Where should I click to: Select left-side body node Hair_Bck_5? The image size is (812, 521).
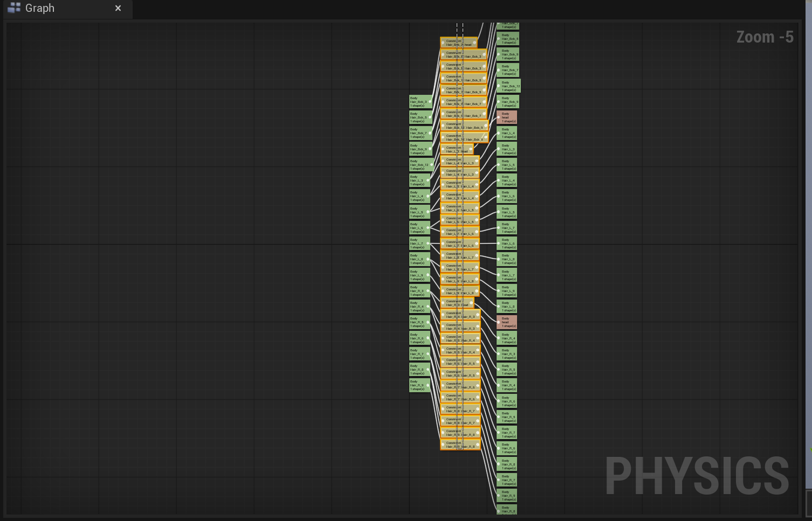point(421,117)
